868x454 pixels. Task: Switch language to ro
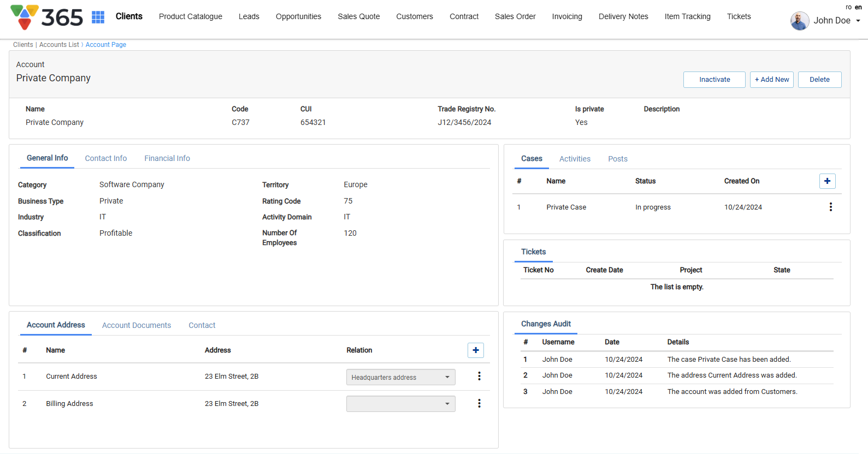tap(848, 7)
